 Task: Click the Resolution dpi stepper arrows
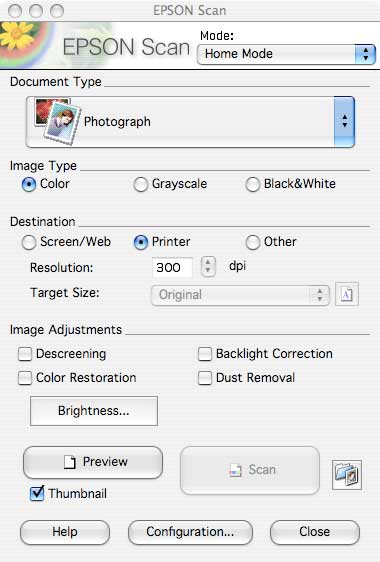208,267
